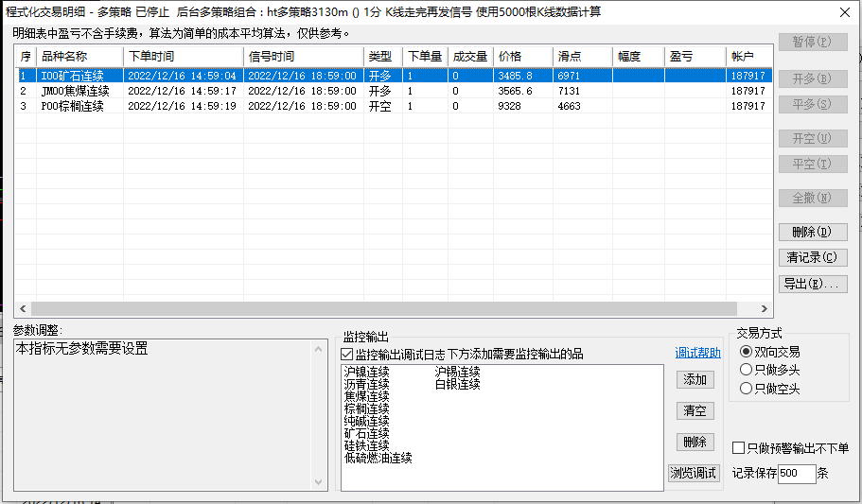This screenshot has height=504, width=862.
Task: Click the grayed-out 全撤(N) button
Action: 813,198
